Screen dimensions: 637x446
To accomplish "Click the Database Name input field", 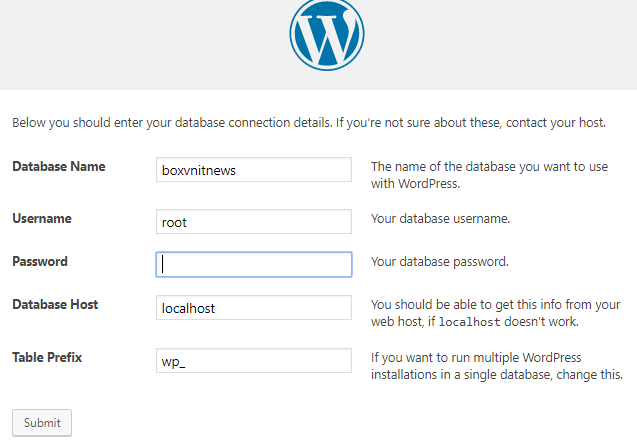I will [254, 170].
